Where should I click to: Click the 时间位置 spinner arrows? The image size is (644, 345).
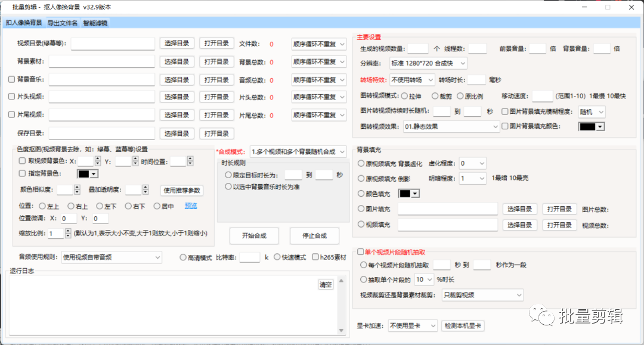pyautogui.click(x=190, y=161)
